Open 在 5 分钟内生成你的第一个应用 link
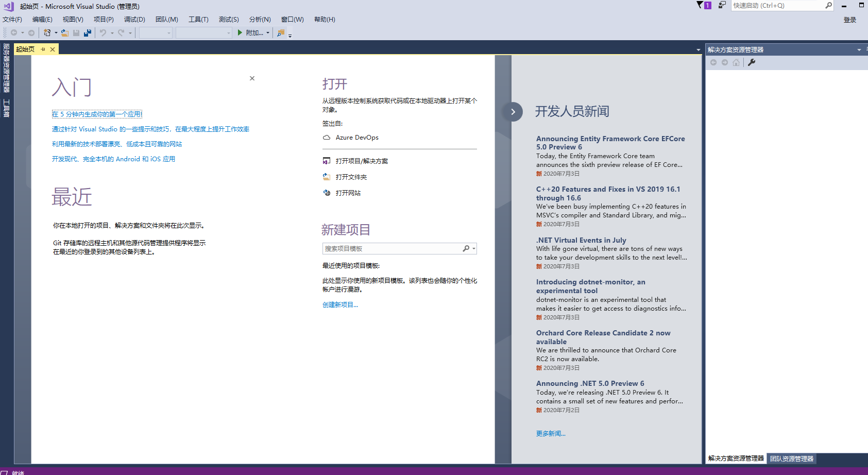The height and width of the screenshot is (475, 868). click(97, 114)
